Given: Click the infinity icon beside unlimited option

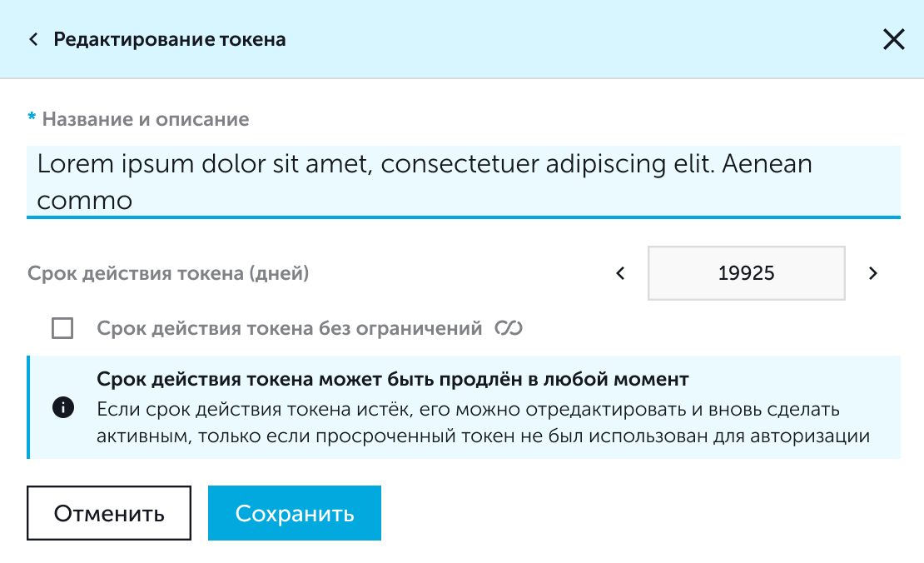Looking at the screenshot, I should click(x=508, y=328).
